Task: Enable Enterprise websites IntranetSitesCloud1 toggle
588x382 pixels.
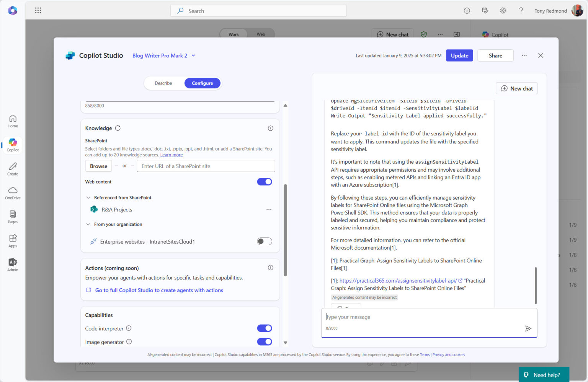Action: pyautogui.click(x=264, y=241)
